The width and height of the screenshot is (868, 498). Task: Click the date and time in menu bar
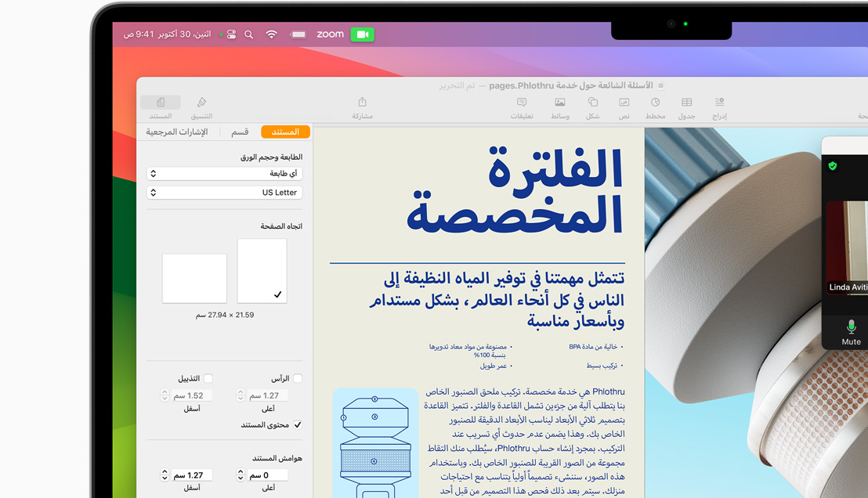[167, 34]
